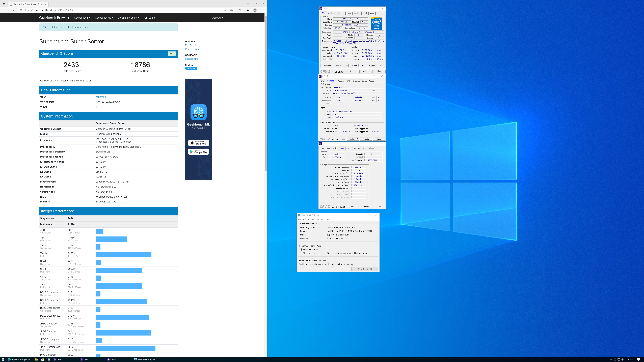Click the Intel Xeon logo in CPU-Z
Screen dimensions: 644x362
tap(377, 23)
